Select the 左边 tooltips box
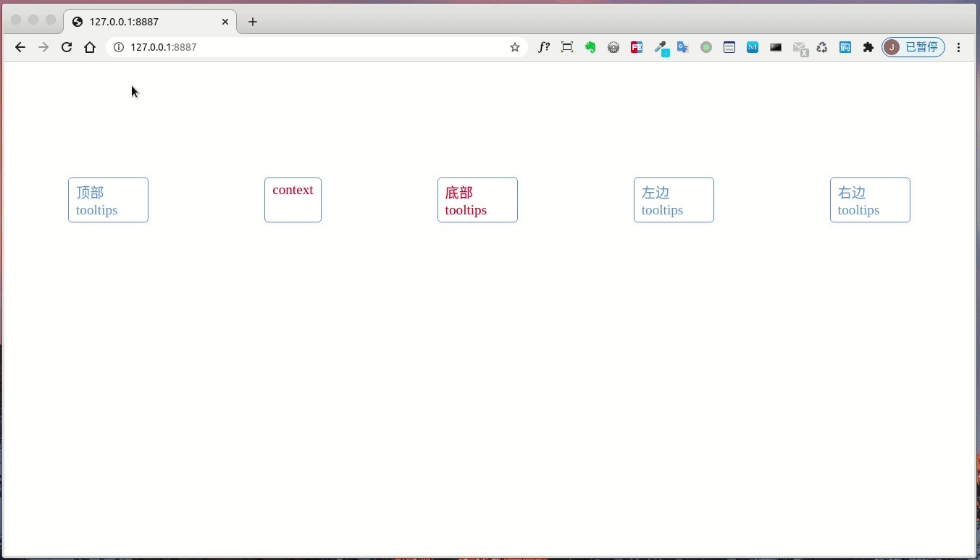The width and height of the screenshot is (980, 560). pyautogui.click(x=674, y=199)
